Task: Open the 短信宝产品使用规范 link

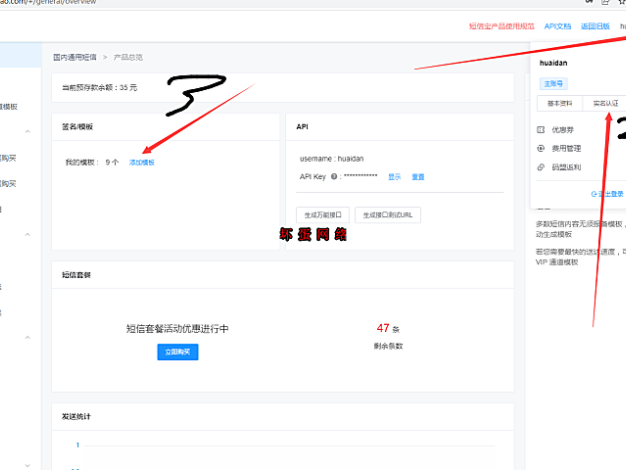Action: click(501, 26)
